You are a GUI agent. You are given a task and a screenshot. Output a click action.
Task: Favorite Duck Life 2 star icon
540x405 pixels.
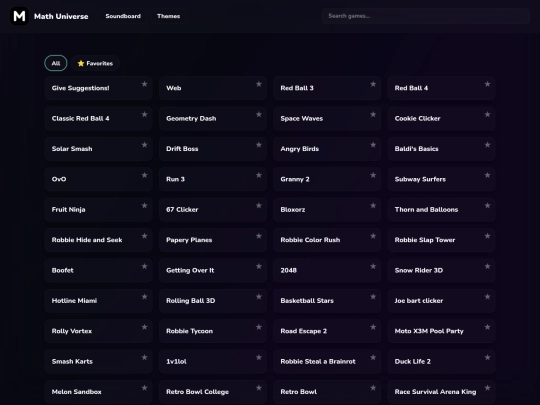coord(487,357)
